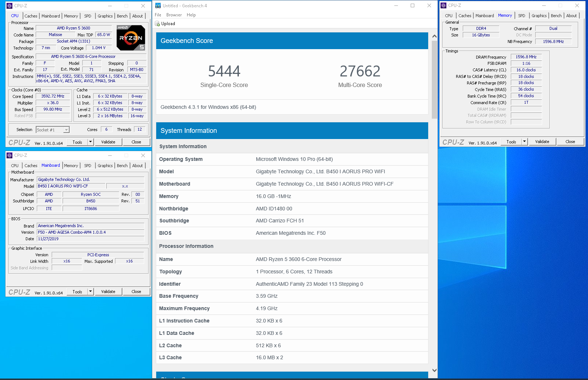
Task: Click BIOS version F50 AGESA field
Action: (x=91, y=232)
